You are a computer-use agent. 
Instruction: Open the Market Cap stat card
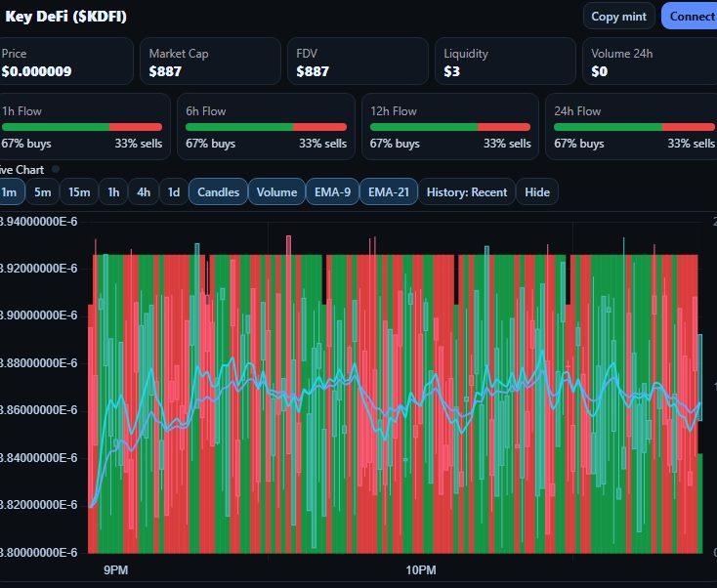(210, 62)
